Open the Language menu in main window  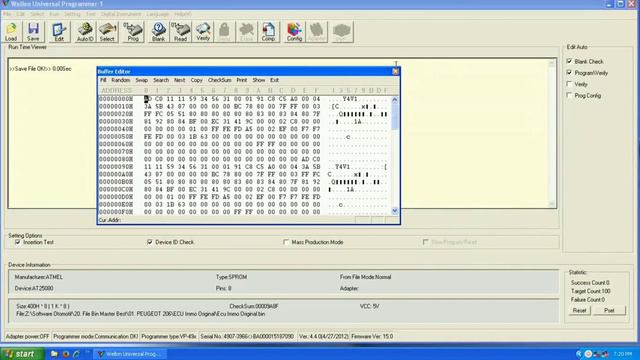click(x=158, y=14)
